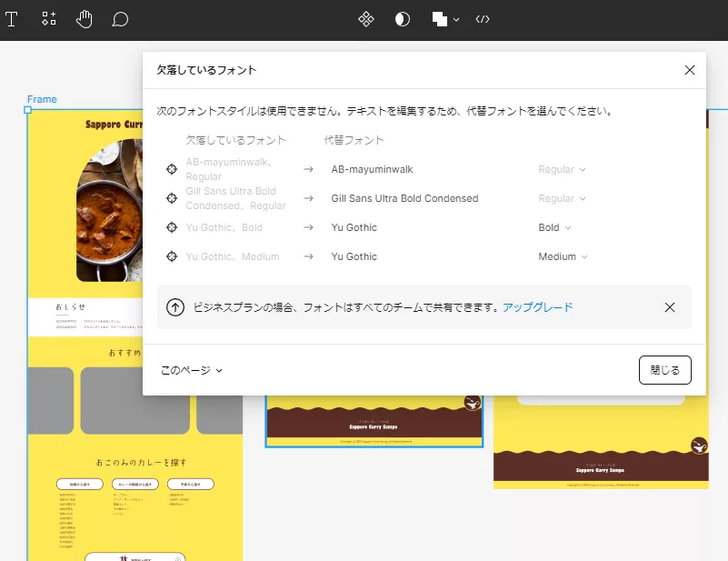Viewport: 728px width, 561px height.
Task: Open Bold style dropdown for Yu Gothic
Action: click(554, 227)
